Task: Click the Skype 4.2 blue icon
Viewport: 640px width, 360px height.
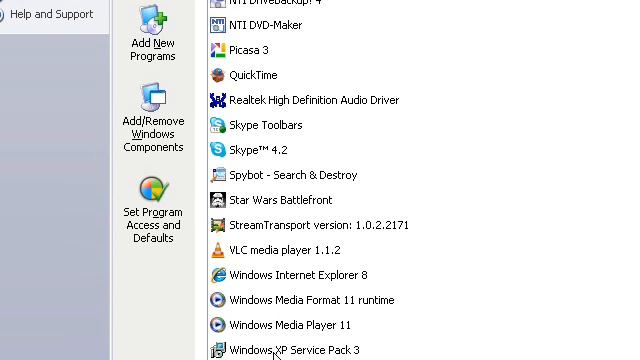Action: point(218,150)
